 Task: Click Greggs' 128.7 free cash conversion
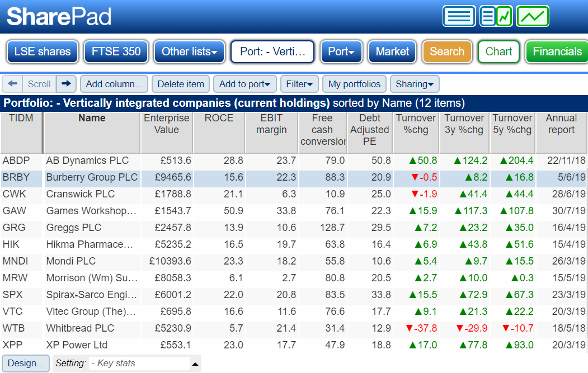332,228
